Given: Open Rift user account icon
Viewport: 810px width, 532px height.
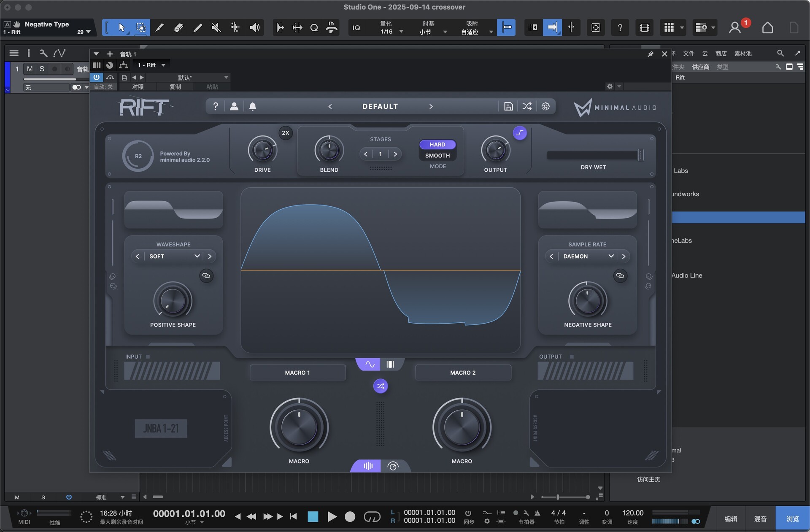Looking at the screenshot, I should 234,106.
